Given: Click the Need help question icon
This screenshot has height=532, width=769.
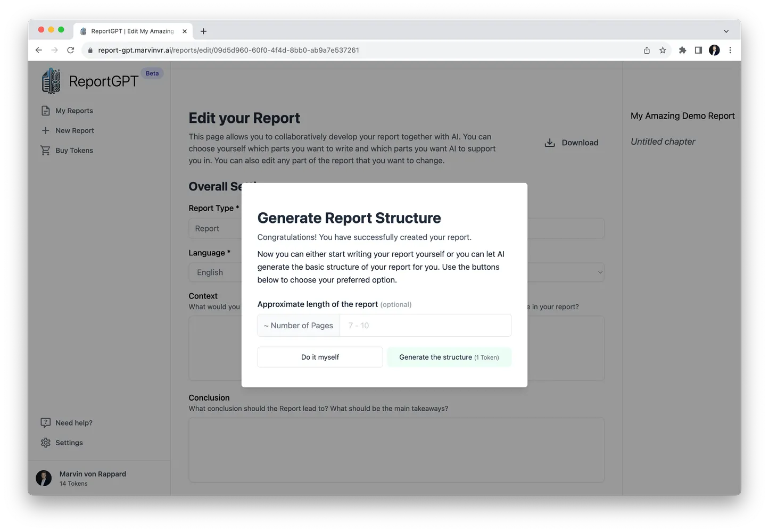Looking at the screenshot, I should pos(46,423).
